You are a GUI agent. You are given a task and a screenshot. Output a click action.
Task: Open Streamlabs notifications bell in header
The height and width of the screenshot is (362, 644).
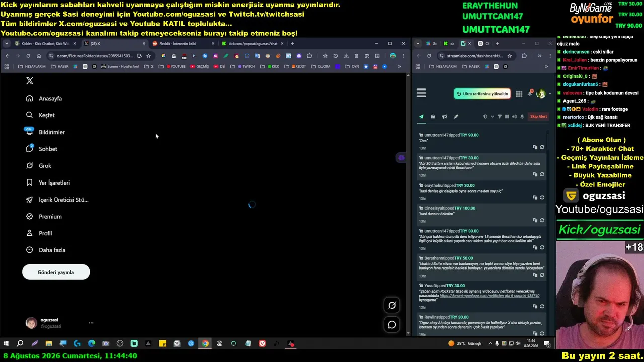[530, 93]
